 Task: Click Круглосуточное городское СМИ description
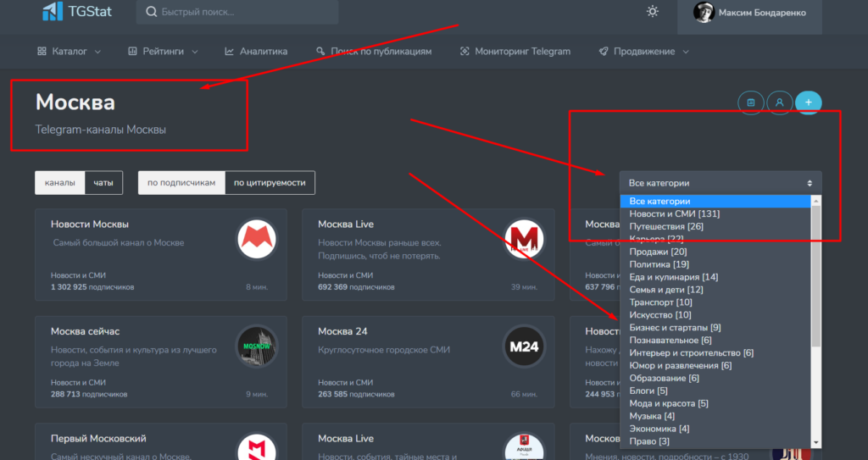(x=384, y=350)
